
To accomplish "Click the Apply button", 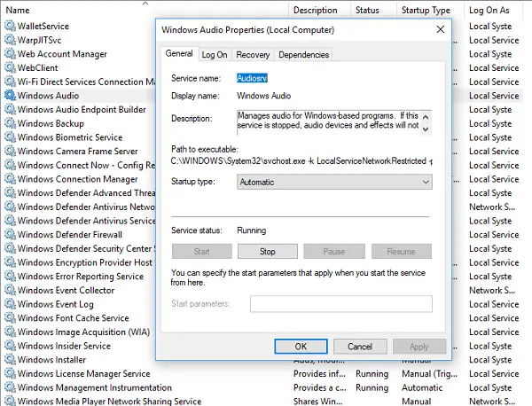I will (x=419, y=347).
